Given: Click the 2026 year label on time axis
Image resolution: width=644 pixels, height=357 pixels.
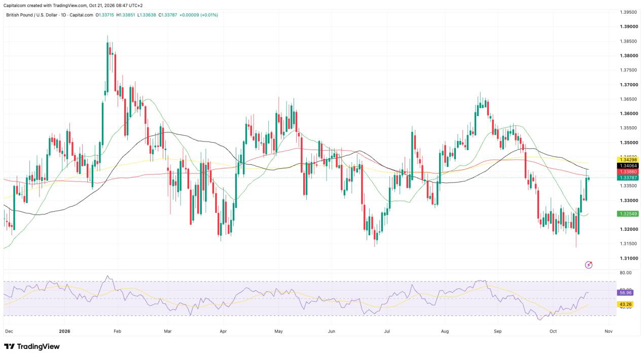Looking at the screenshot, I should (64, 331).
